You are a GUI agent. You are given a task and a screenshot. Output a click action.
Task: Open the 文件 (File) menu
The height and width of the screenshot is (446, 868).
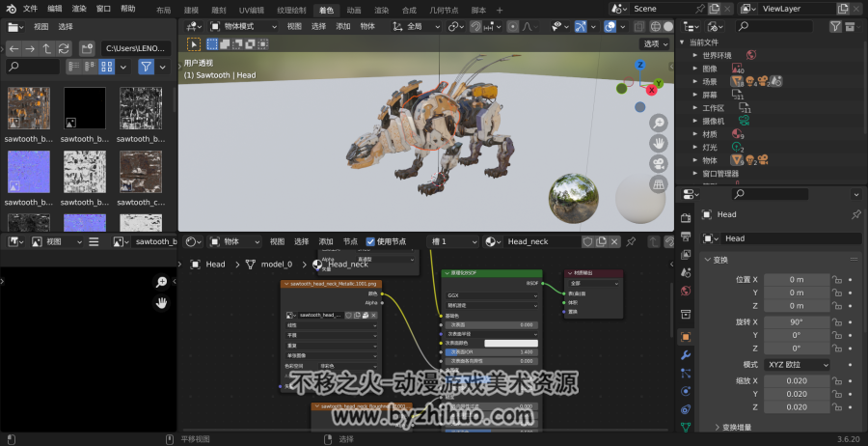pyautogui.click(x=30, y=9)
